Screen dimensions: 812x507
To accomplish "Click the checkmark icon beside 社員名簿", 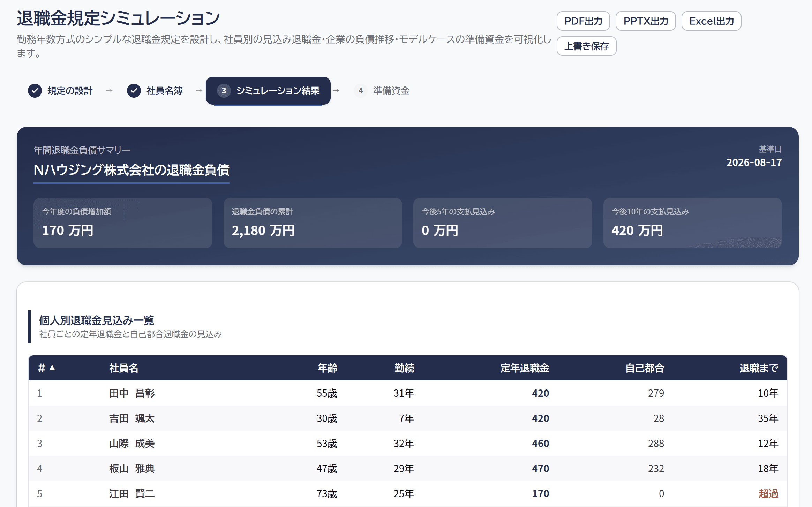I will (134, 91).
